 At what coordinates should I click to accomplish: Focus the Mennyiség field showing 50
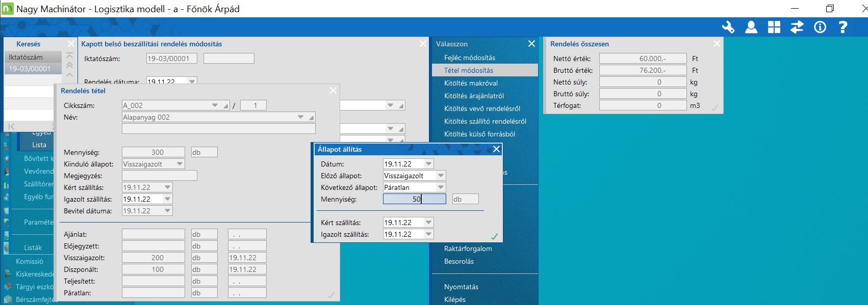415,199
